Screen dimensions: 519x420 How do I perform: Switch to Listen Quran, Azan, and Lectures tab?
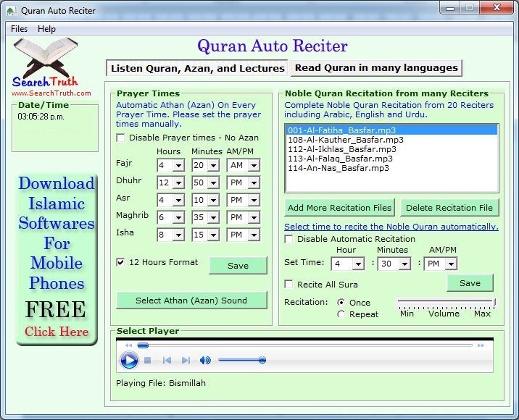(198, 68)
